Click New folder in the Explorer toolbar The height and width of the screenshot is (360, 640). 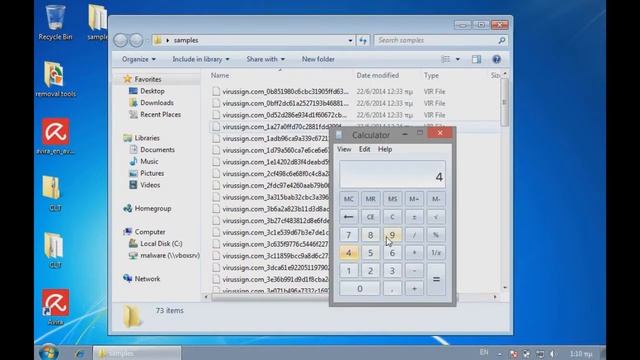pos(318,59)
